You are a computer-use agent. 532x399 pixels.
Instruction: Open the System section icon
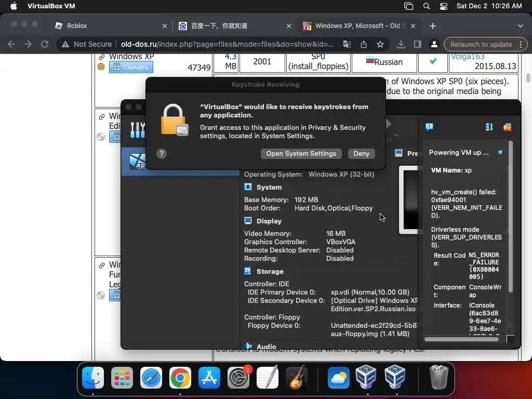click(x=248, y=187)
